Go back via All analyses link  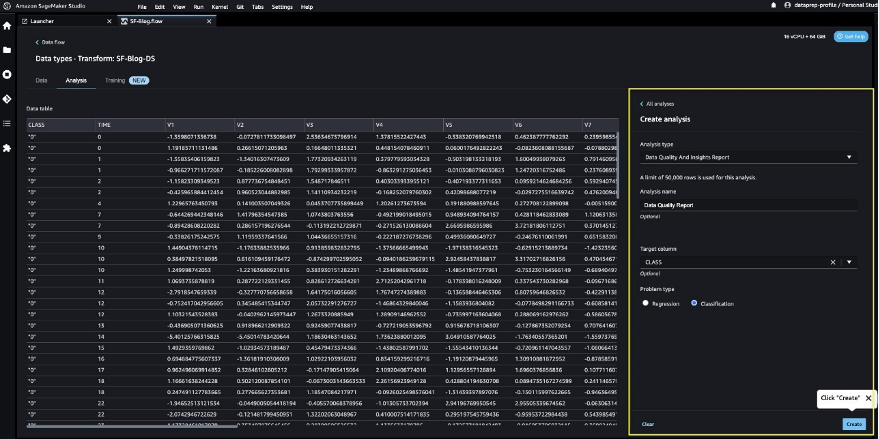pos(660,104)
